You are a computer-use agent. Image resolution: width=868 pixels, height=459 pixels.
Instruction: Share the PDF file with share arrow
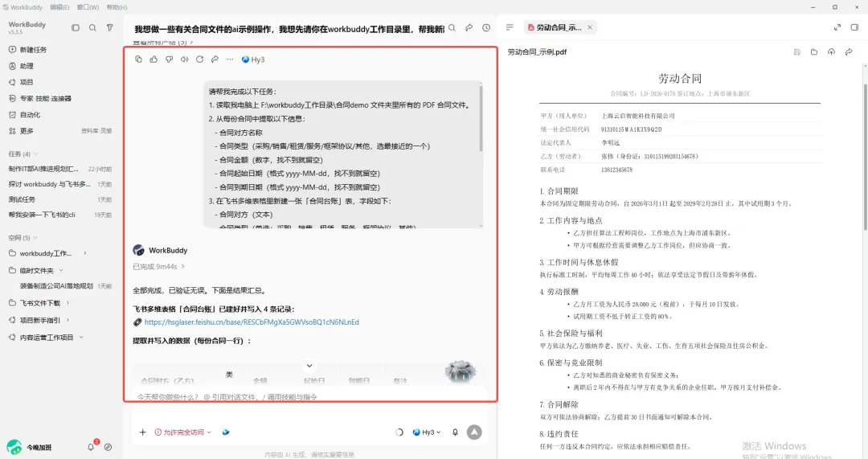click(x=849, y=52)
